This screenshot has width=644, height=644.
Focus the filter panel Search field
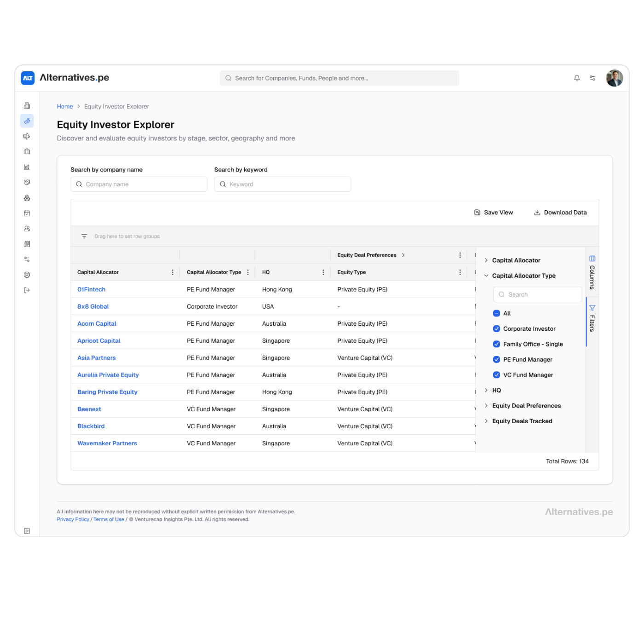(537, 295)
